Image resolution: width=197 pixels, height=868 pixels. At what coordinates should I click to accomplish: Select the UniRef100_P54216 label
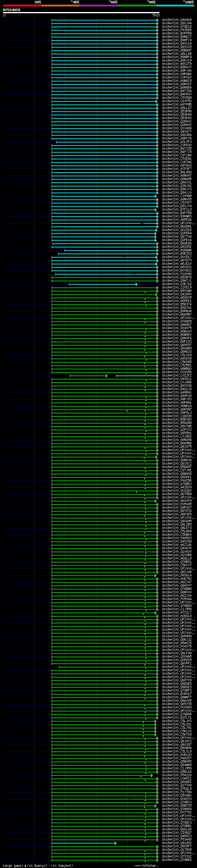pos(177,775)
